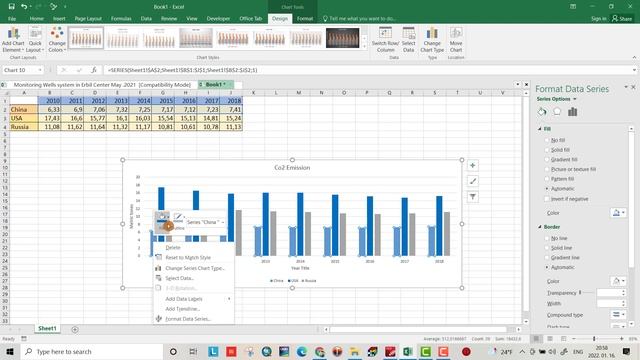
Task: Open Edge browser from taskbar
Action: [x=302, y=351]
